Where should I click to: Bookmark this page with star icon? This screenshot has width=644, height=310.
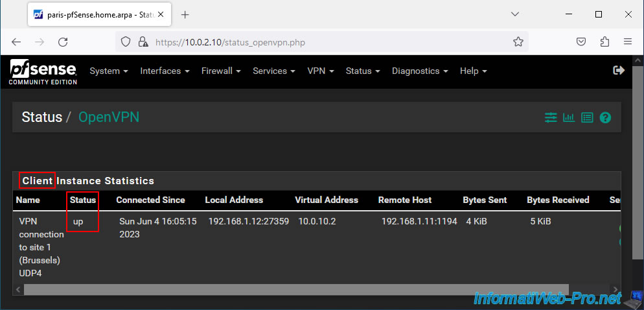[518, 42]
